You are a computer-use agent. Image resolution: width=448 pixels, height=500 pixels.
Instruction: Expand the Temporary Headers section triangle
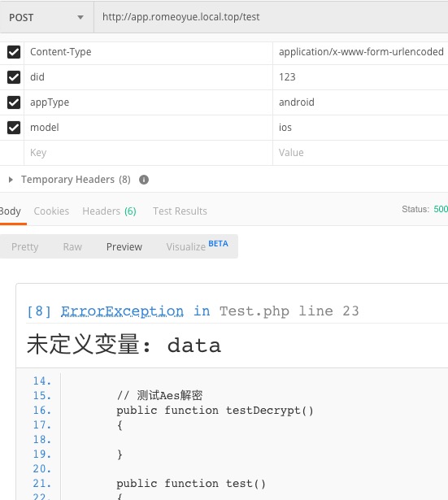coord(11,180)
